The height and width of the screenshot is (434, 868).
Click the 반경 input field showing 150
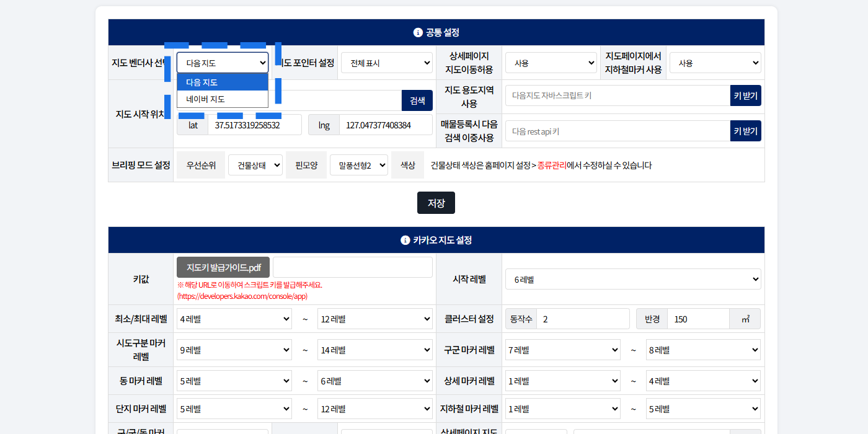point(697,319)
